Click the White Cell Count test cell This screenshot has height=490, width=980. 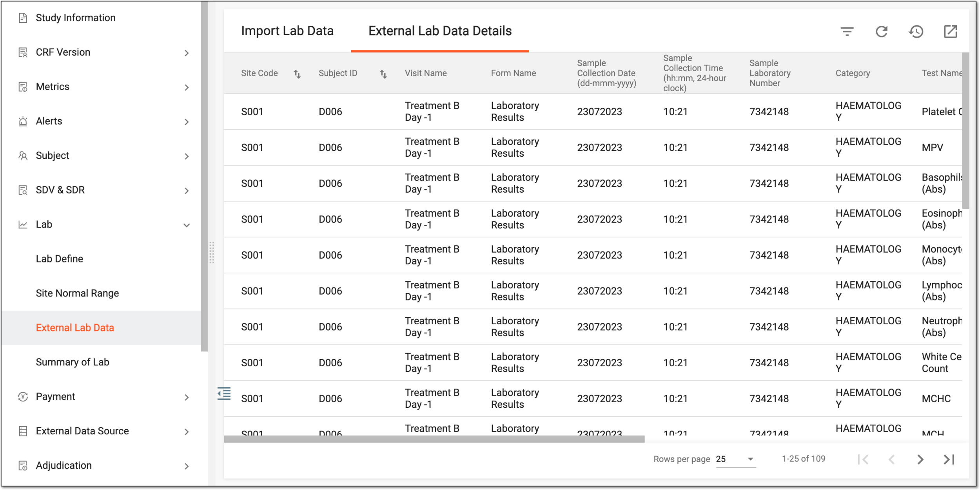click(x=941, y=363)
